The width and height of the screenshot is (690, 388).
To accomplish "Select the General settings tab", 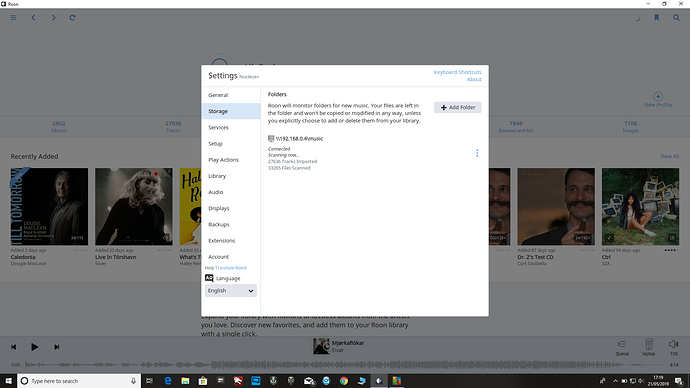I will 231,95.
